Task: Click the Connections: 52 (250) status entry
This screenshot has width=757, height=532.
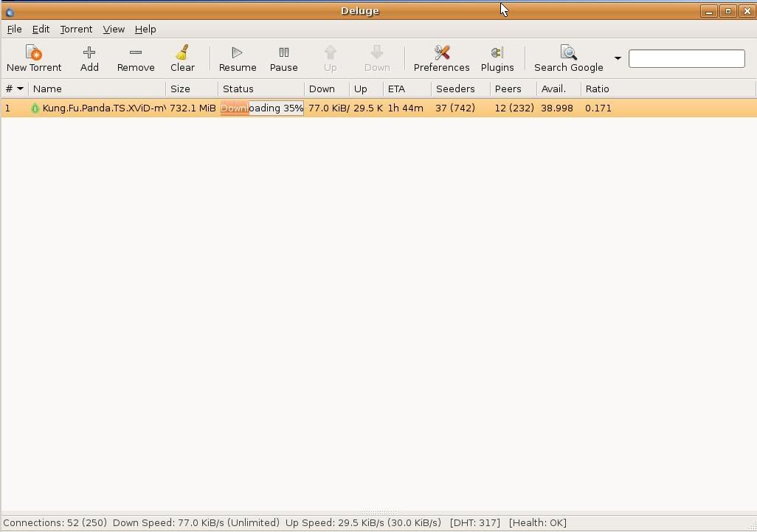Action: (55, 523)
